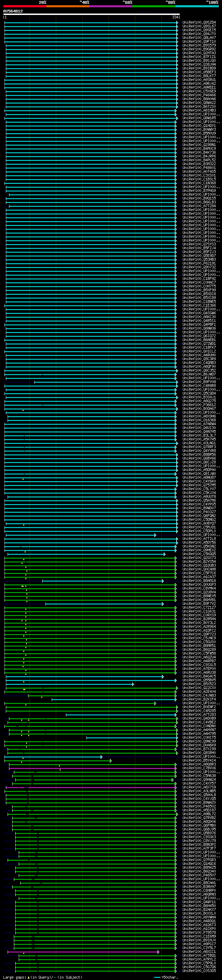The width and height of the screenshot is (222, 980).
Task: Click the UniRef100_B8AM18 hit label
Action: (199, 581)
